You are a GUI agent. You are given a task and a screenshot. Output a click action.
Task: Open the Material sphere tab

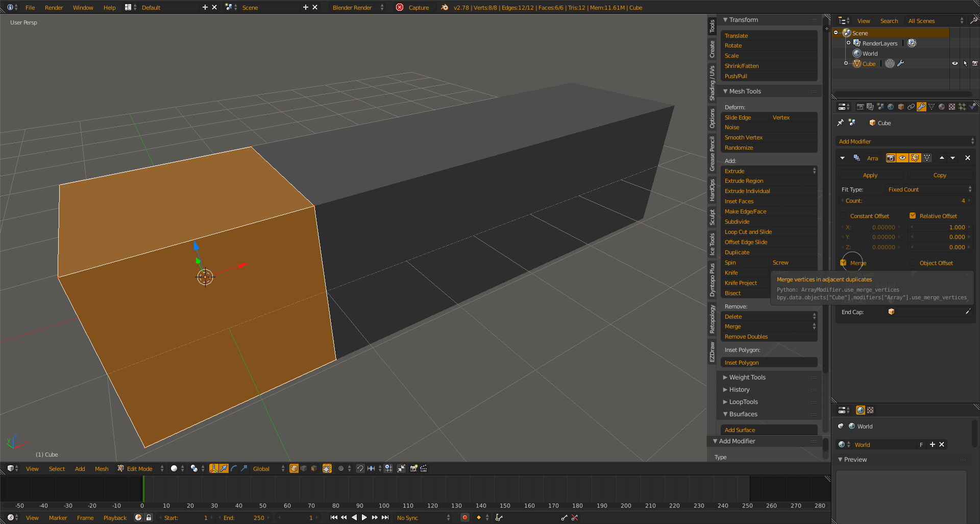pos(942,107)
